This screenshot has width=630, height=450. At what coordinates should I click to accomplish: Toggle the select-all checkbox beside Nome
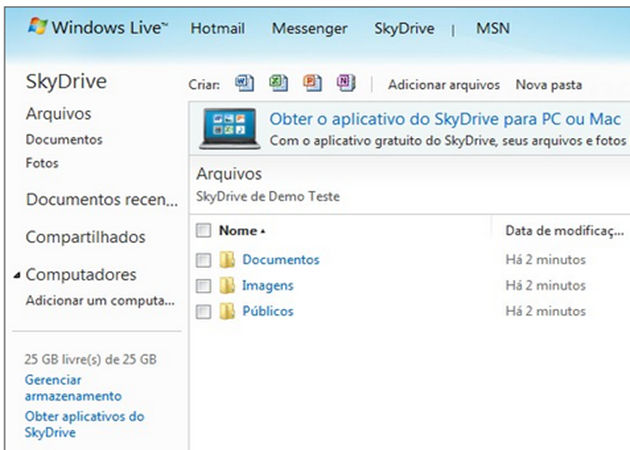click(204, 231)
